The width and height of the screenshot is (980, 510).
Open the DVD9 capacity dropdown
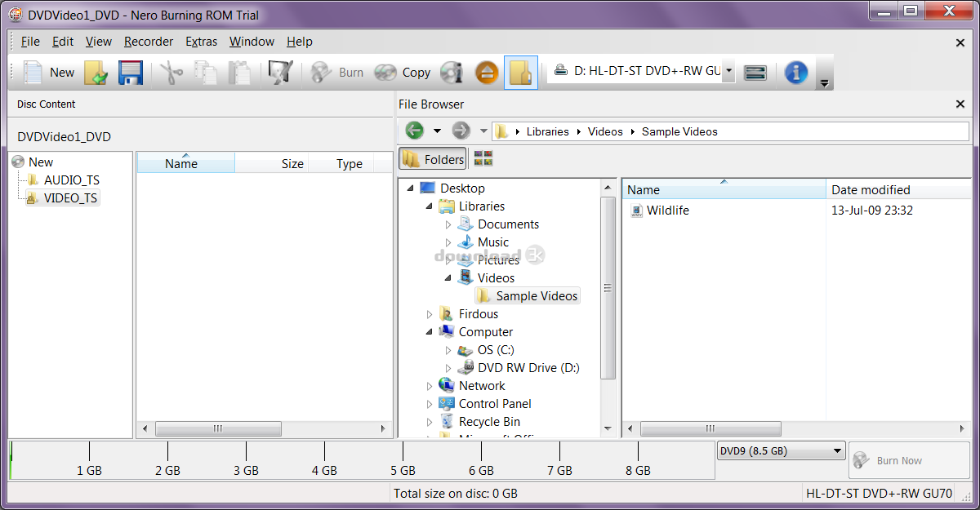pyautogui.click(x=838, y=450)
